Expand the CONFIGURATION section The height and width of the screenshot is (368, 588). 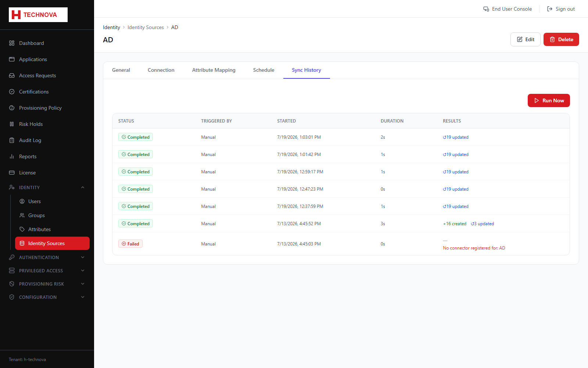point(47,297)
